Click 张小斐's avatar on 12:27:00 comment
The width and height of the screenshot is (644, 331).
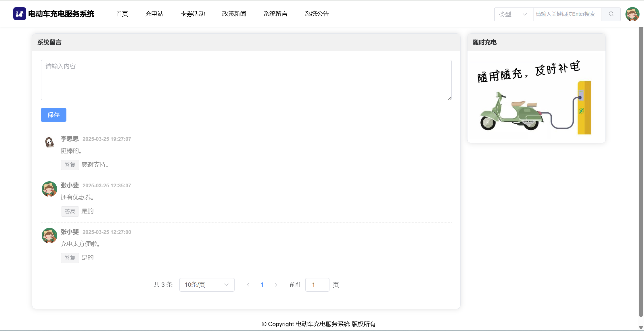(x=49, y=235)
